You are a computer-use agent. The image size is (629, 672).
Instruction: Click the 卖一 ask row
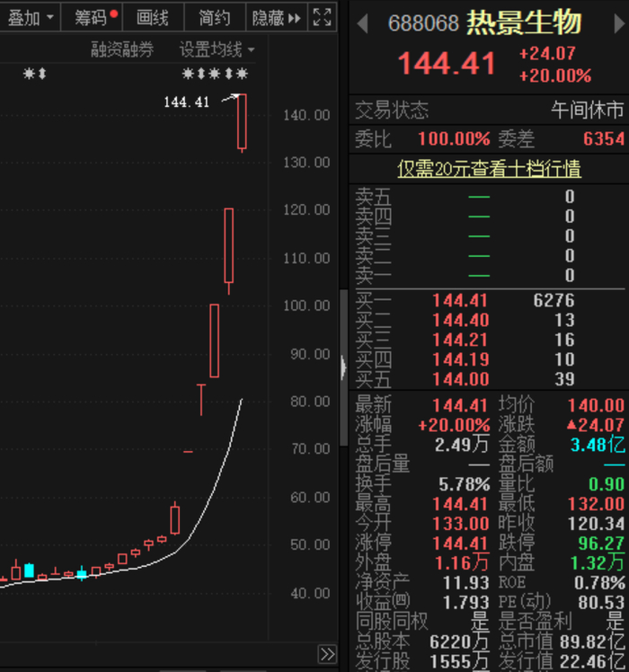(x=489, y=276)
